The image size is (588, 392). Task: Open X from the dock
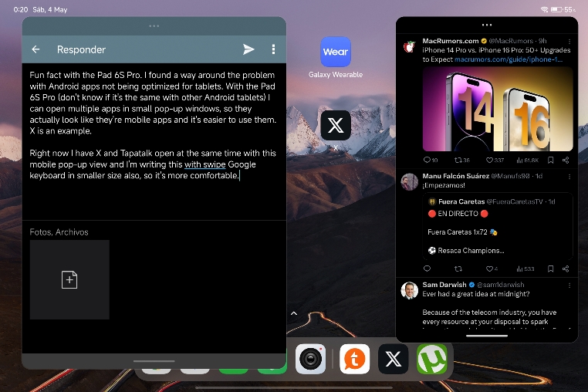pos(393,359)
